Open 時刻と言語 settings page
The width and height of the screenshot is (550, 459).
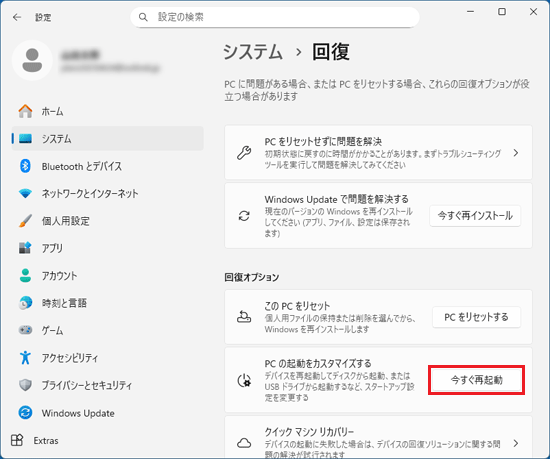click(107, 303)
